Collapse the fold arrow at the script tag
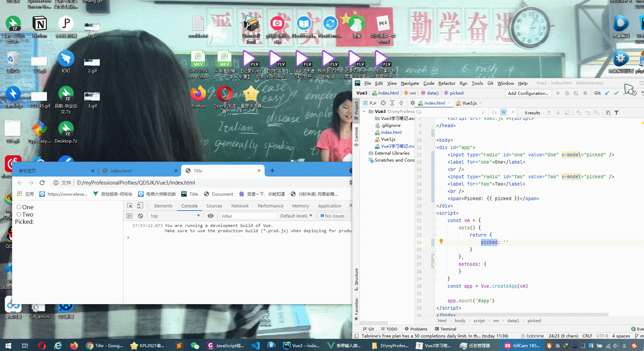The width and height of the screenshot is (644, 351). 434,213
